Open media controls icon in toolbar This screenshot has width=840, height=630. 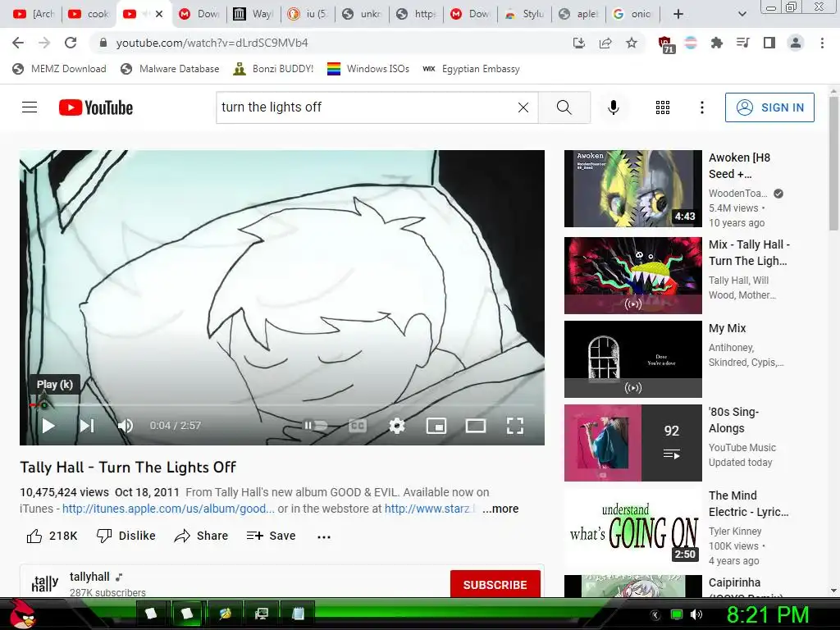click(742, 43)
